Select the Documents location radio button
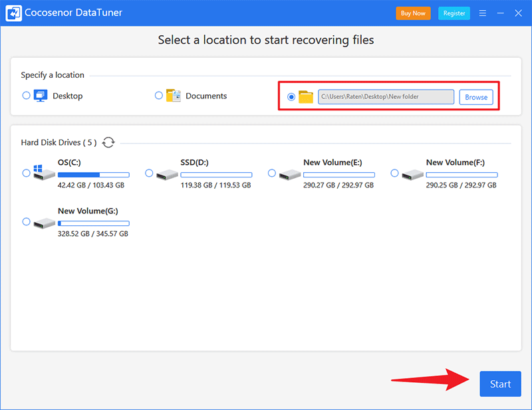 click(x=159, y=96)
